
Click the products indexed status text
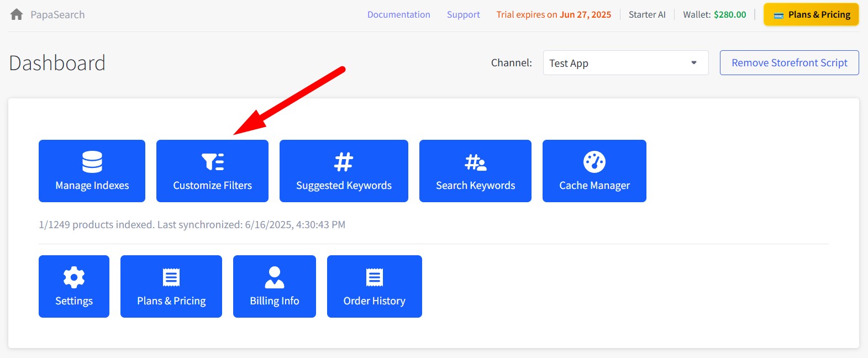[x=192, y=225]
